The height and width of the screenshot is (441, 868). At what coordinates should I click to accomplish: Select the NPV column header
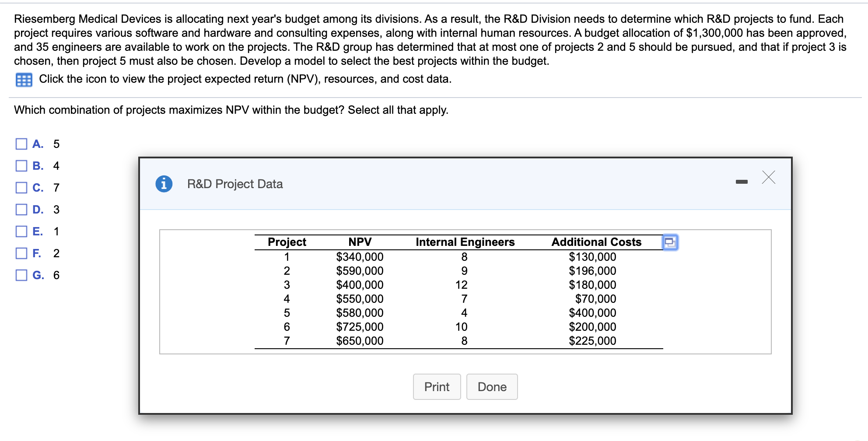pyautogui.click(x=360, y=242)
